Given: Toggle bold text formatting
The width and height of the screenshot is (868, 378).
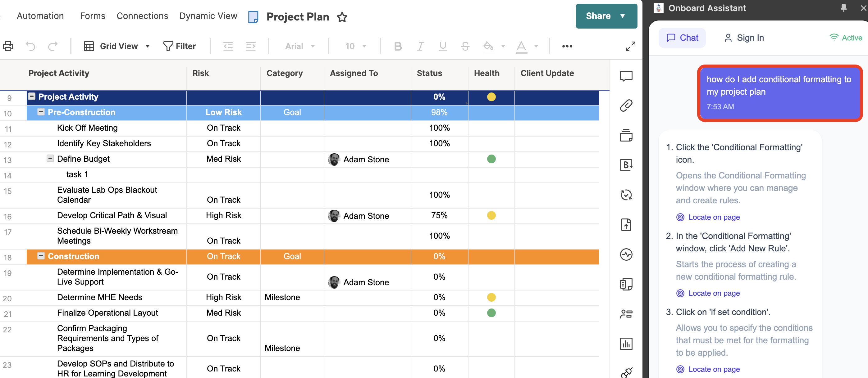Looking at the screenshot, I should click(398, 46).
